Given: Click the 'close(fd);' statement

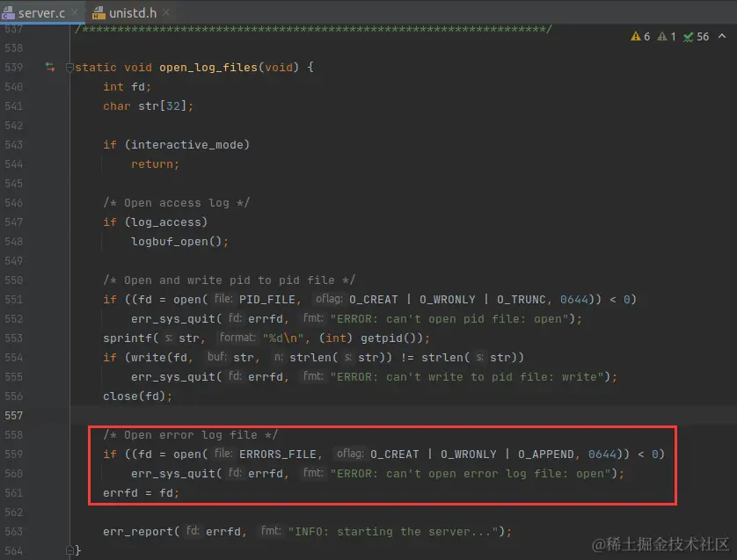Looking at the screenshot, I should click(x=138, y=396).
